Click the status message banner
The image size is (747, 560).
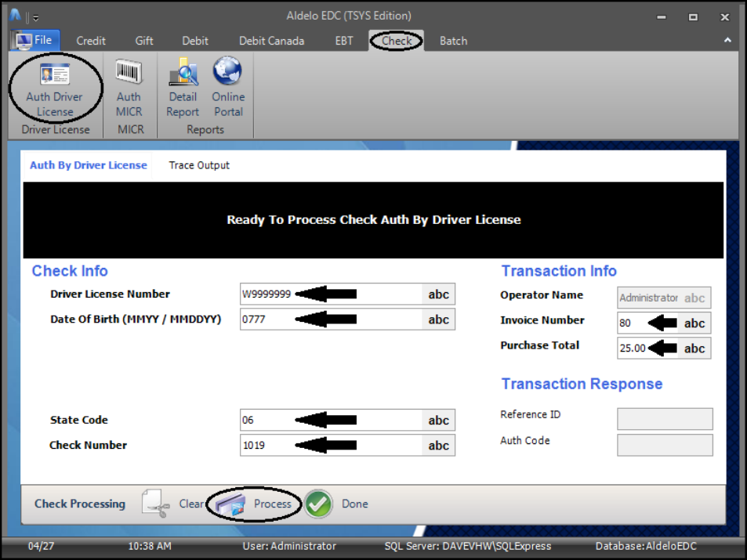(x=373, y=220)
